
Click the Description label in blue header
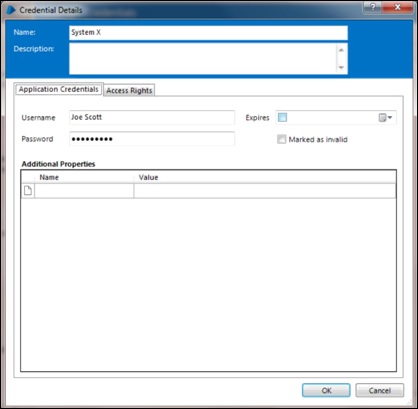point(33,49)
